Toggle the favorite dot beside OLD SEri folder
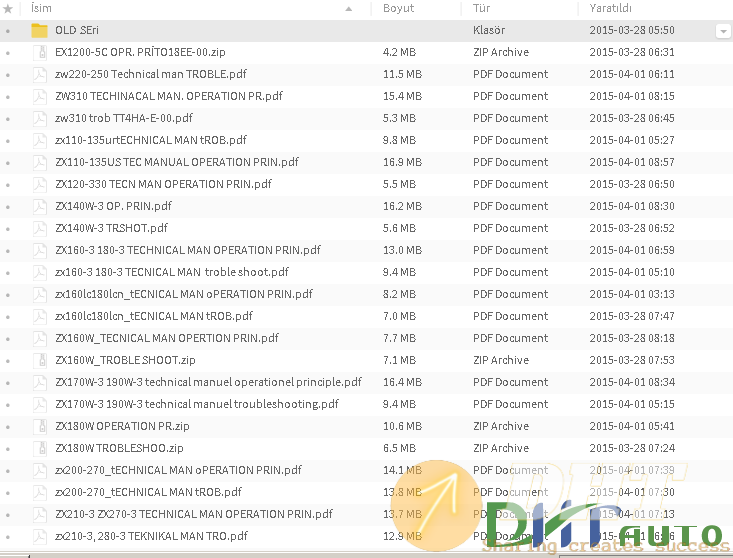Viewport: 733px width, 558px height. pyautogui.click(x=8, y=31)
